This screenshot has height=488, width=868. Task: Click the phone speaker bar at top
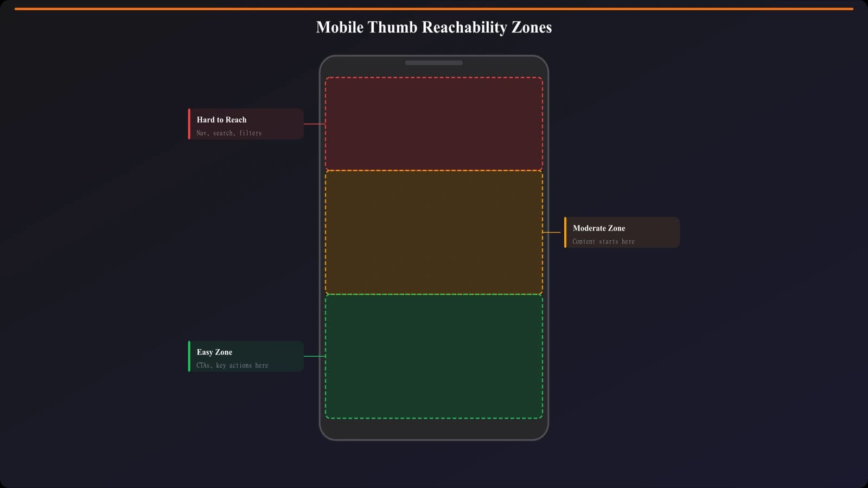click(433, 62)
